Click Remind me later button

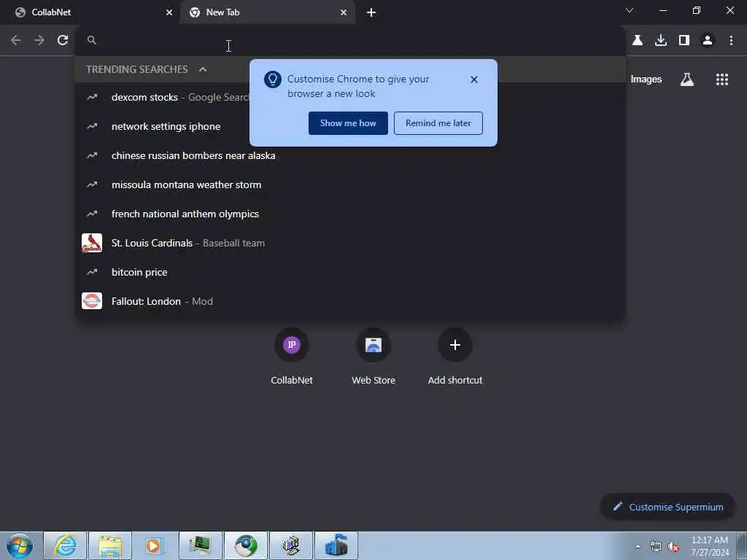438,123
